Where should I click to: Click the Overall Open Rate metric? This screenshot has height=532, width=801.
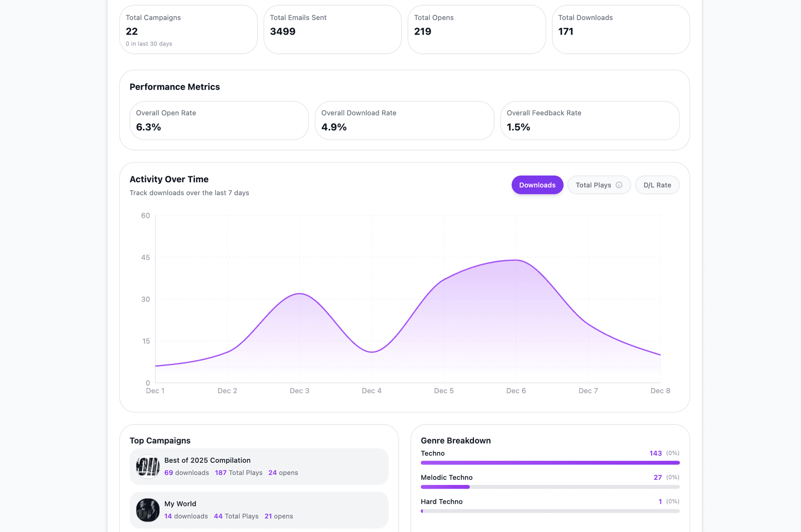point(219,120)
